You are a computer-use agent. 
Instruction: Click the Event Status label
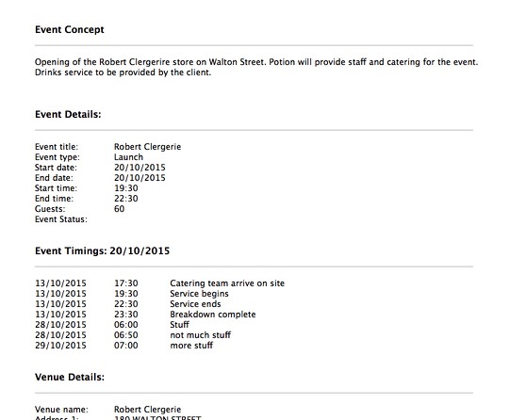tap(61, 219)
